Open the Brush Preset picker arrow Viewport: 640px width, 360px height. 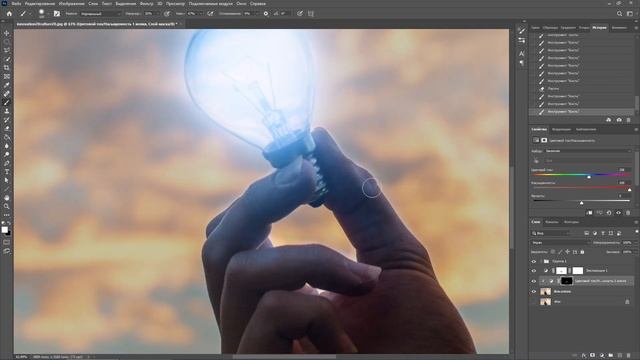coord(48,13)
